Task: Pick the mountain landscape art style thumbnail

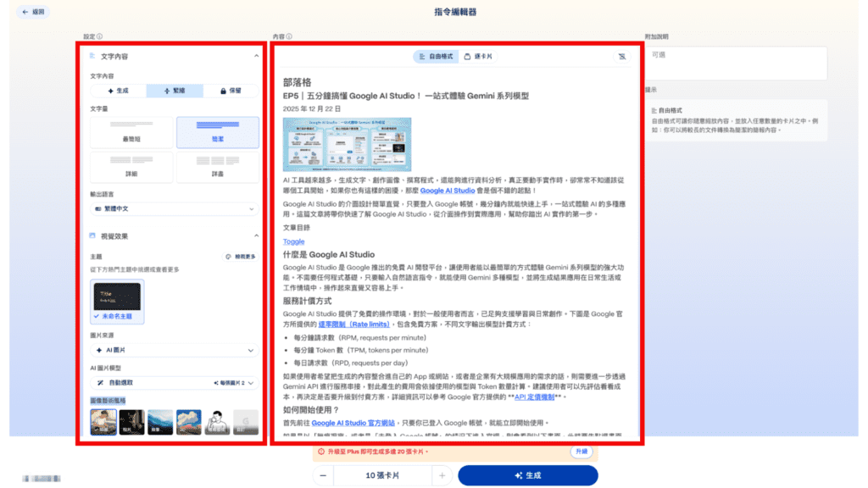Action: 160,421
